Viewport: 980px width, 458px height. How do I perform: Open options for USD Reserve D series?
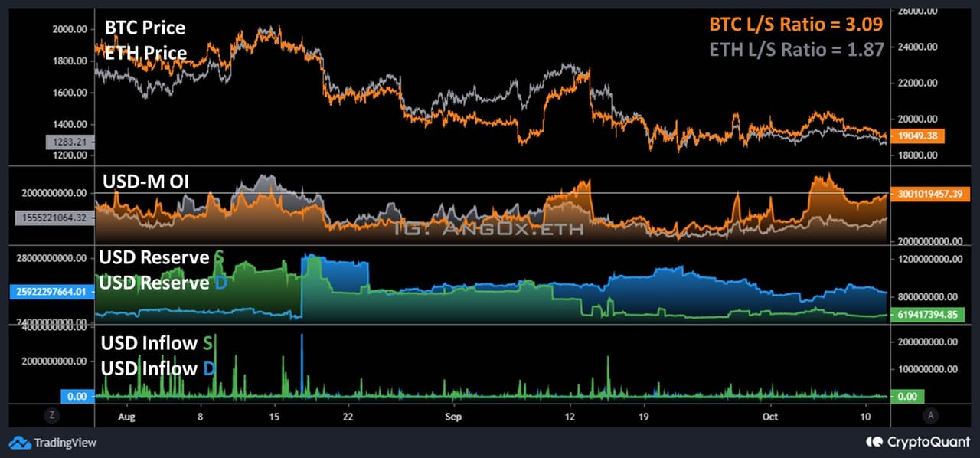click(x=155, y=283)
